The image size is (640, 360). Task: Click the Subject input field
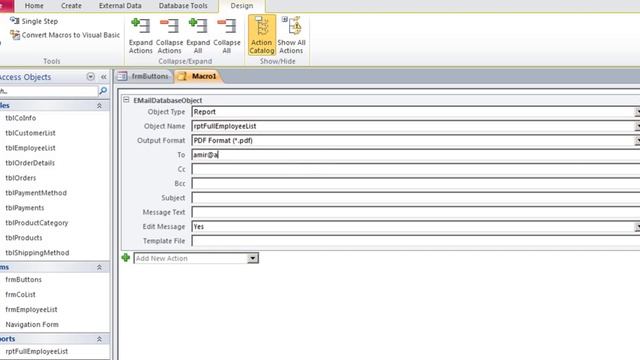[416, 198]
